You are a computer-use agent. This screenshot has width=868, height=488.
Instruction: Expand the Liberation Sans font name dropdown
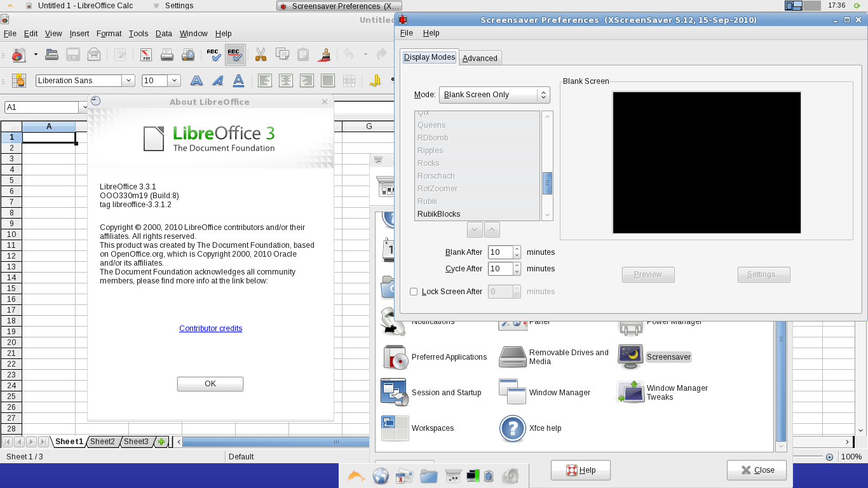click(x=129, y=81)
